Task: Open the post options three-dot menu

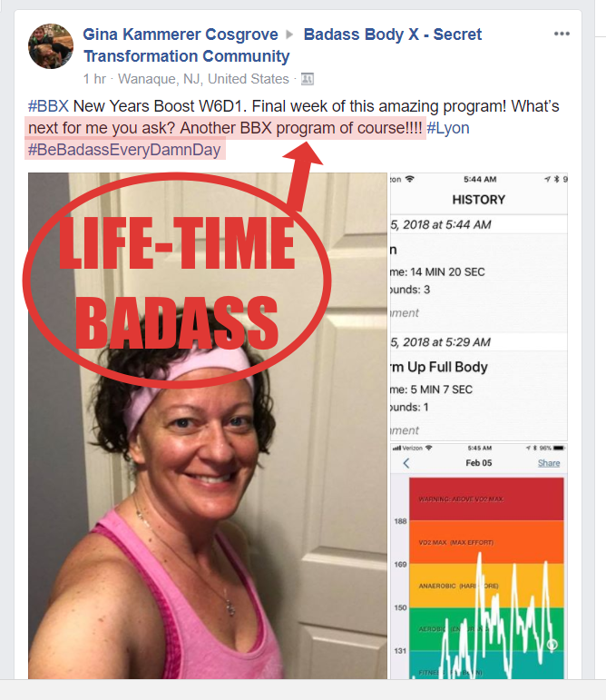Action: (x=562, y=34)
